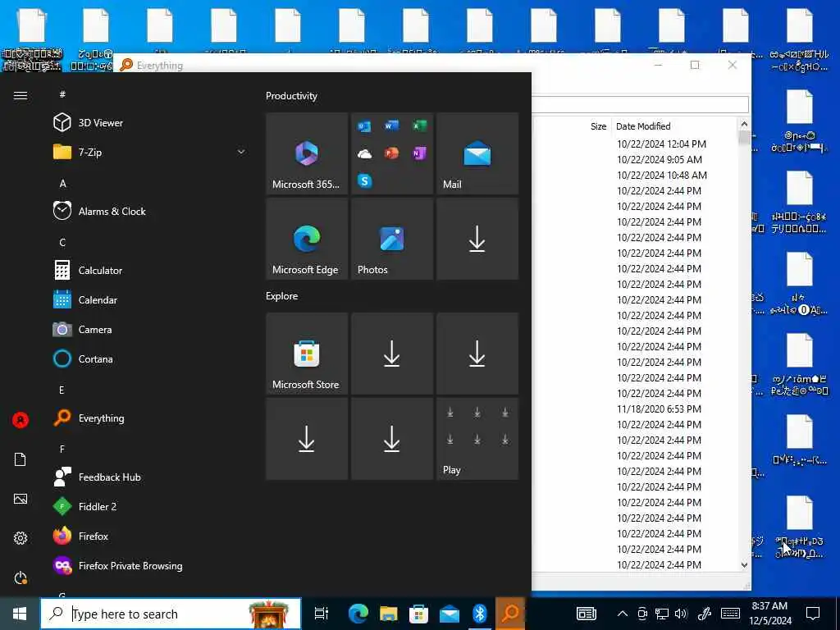Image resolution: width=840 pixels, height=630 pixels.
Task: Expand the 7-Zip folder chevron
Action: [241, 152]
